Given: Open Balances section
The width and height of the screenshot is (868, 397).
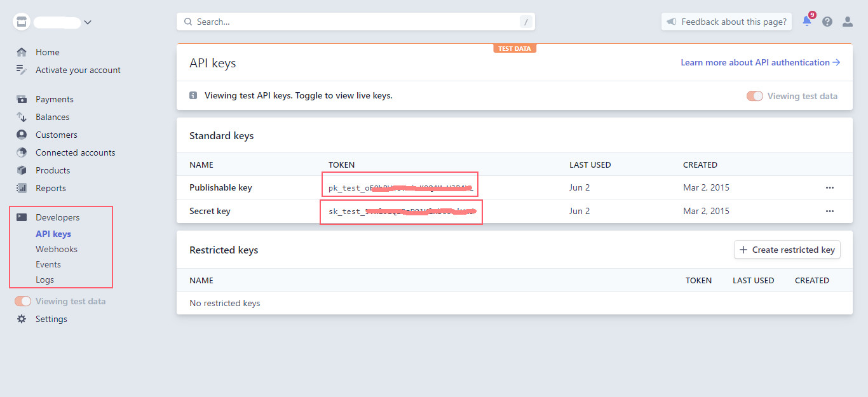Looking at the screenshot, I should (53, 117).
